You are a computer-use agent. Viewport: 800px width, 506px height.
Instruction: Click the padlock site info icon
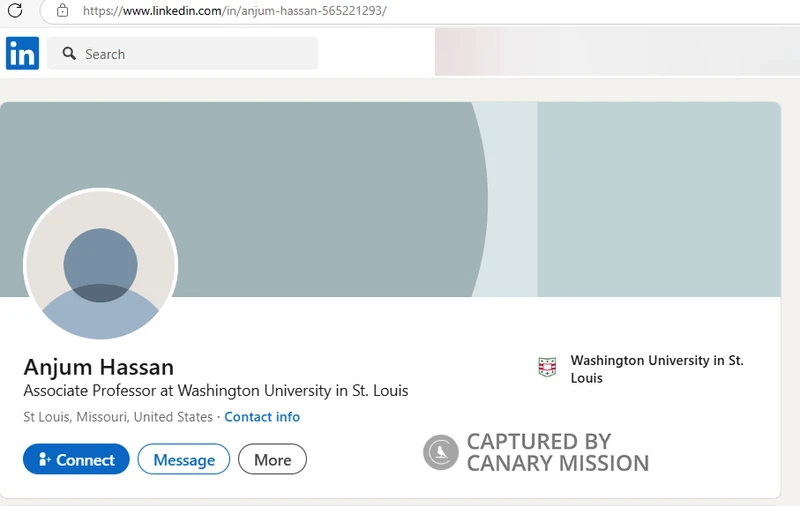[62, 10]
